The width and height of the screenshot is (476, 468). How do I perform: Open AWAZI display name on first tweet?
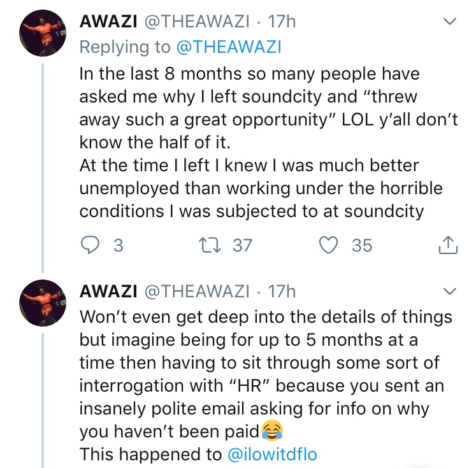click(108, 22)
